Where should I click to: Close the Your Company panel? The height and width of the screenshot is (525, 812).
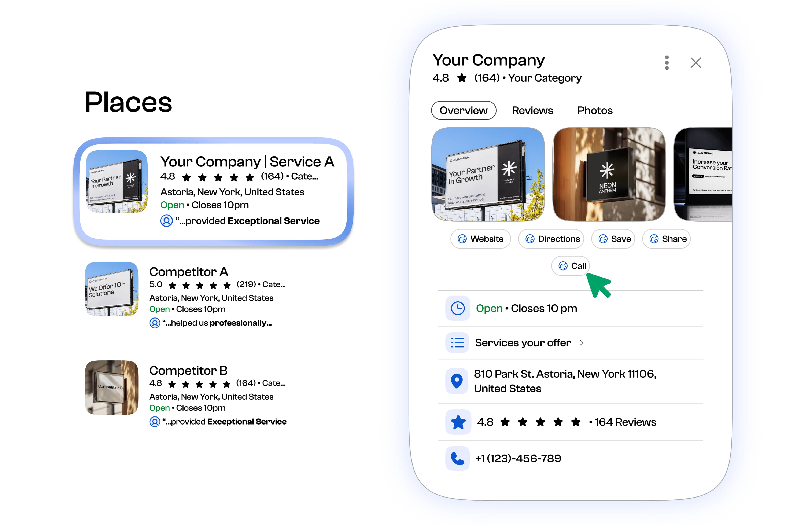(x=695, y=63)
